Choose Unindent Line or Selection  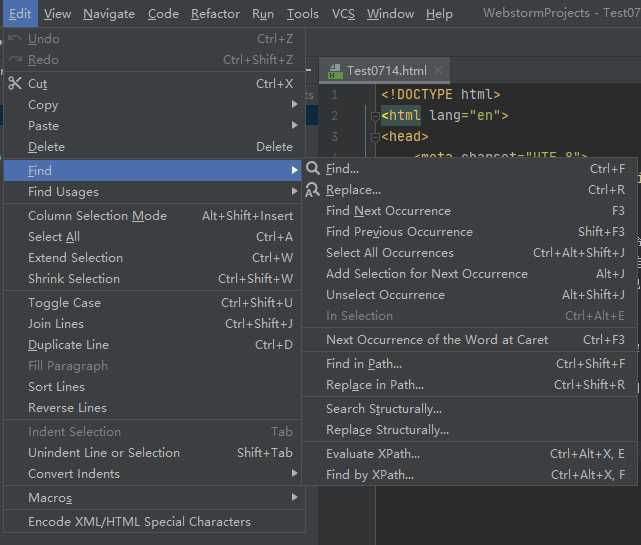coord(152,453)
